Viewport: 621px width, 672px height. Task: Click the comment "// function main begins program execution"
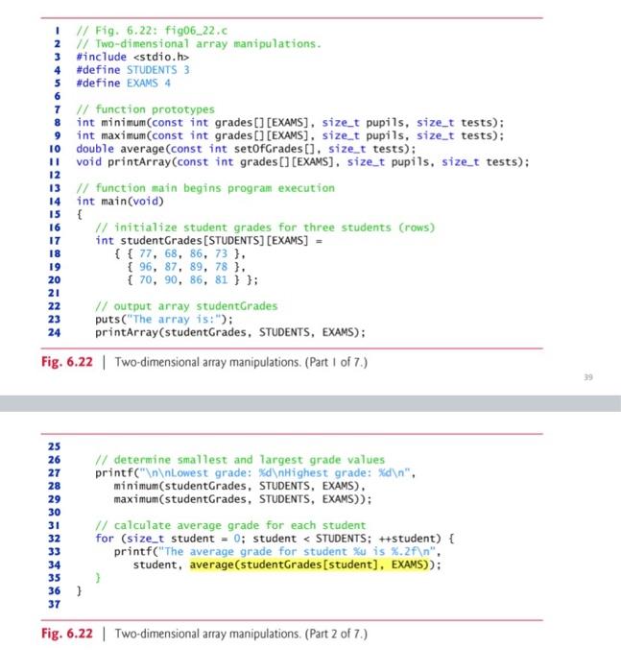[205, 188]
